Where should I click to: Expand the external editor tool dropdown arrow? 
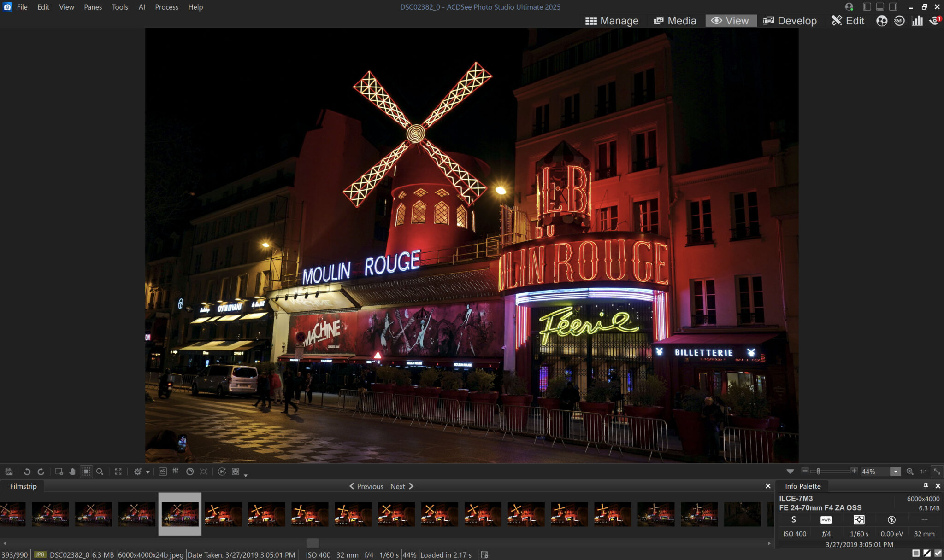click(x=147, y=472)
